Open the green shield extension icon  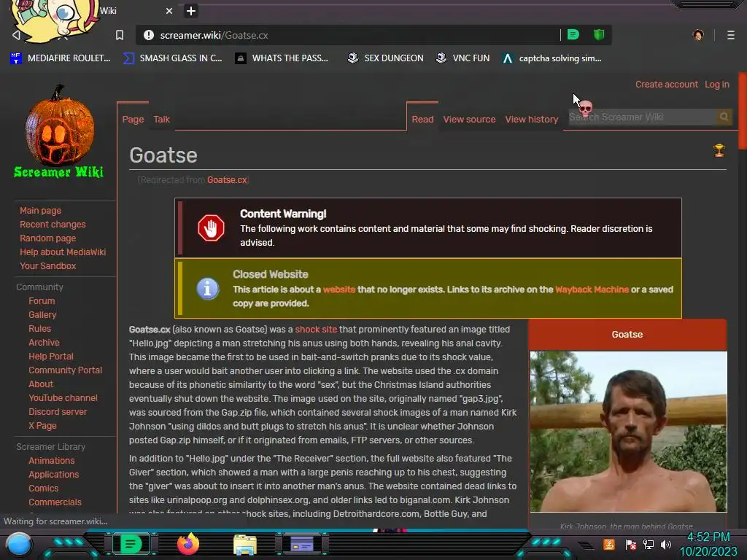point(599,35)
